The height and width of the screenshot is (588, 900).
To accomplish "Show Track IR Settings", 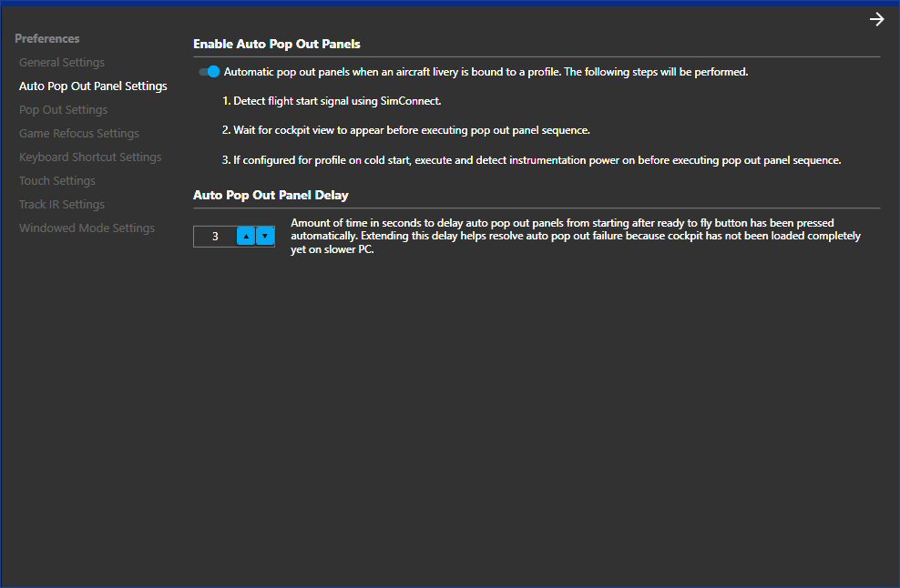I will click(62, 205).
